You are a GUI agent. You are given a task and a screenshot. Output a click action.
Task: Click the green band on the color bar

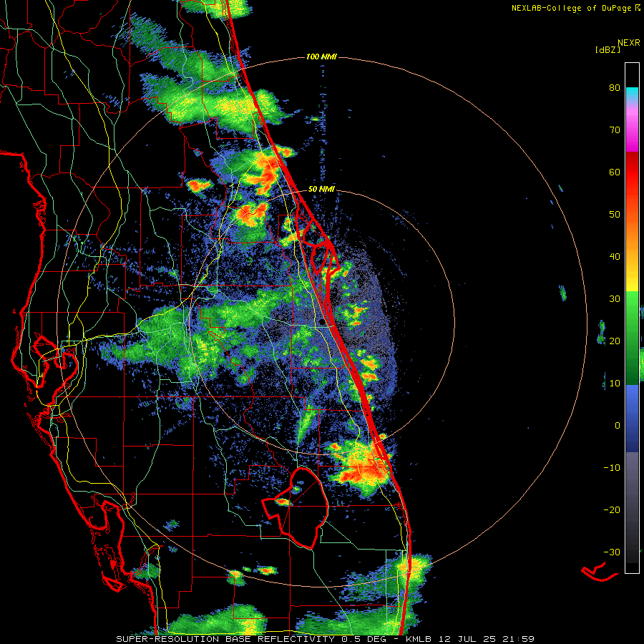coord(632,338)
